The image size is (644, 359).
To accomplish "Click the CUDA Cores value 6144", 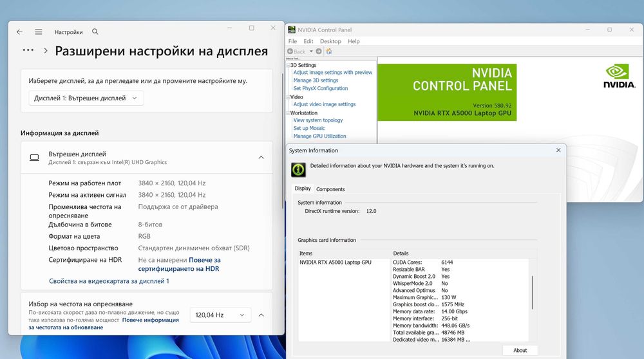I will click(x=448, y=262).
